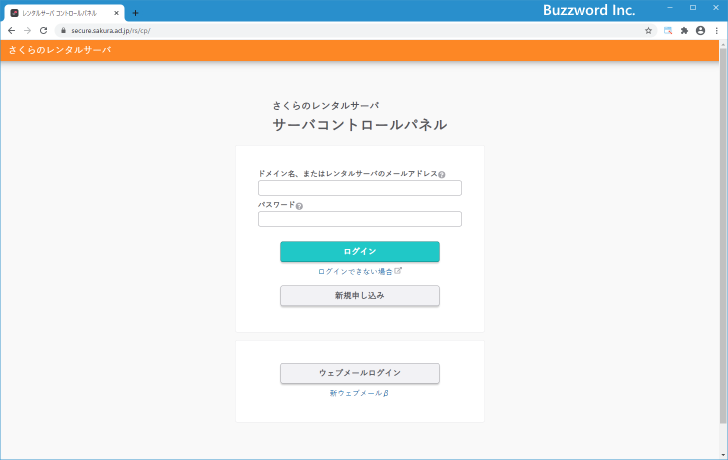The height and width of the screenshot is (460, 728).
Task: Open the Chrome three-dot menu
Action: pos(717,31)
